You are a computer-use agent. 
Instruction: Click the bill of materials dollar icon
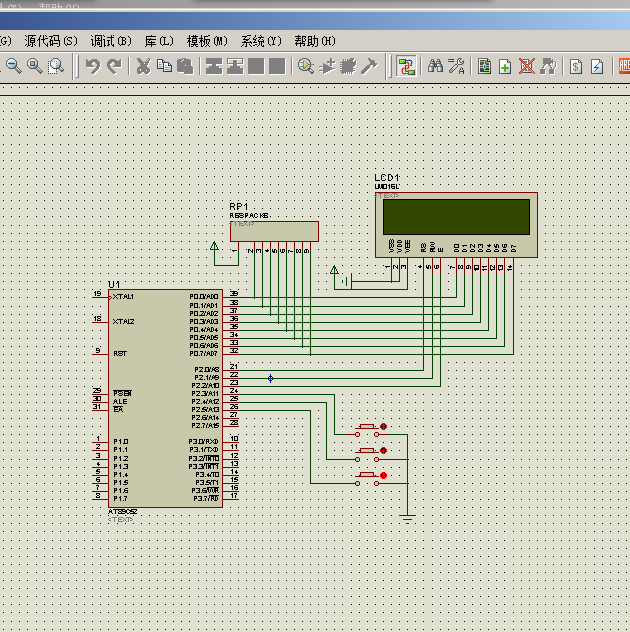[x=576, y=66]
